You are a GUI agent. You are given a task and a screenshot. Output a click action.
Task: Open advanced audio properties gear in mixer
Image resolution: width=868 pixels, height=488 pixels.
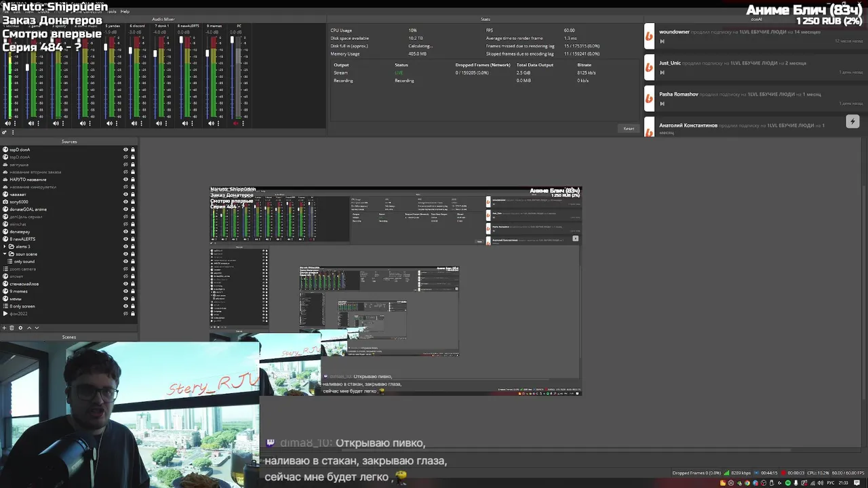pyautogui.click(x=4, y=132)
